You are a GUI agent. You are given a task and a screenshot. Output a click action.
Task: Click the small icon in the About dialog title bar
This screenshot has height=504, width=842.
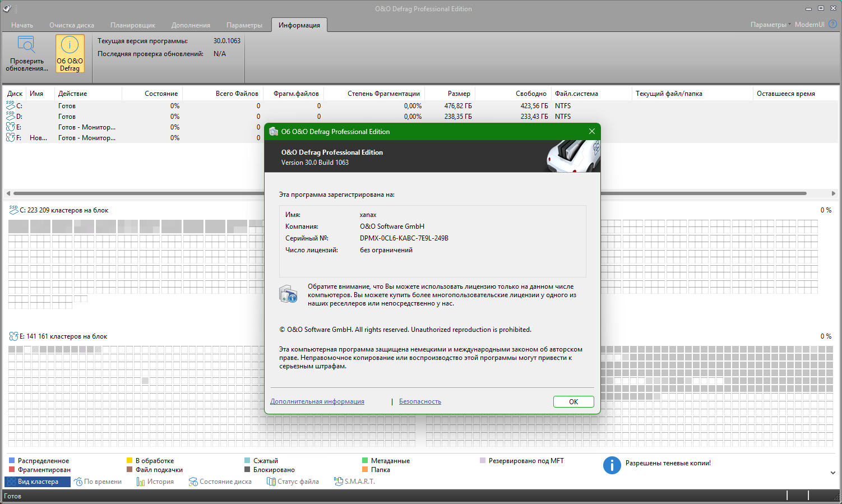(x=274, y=132)
